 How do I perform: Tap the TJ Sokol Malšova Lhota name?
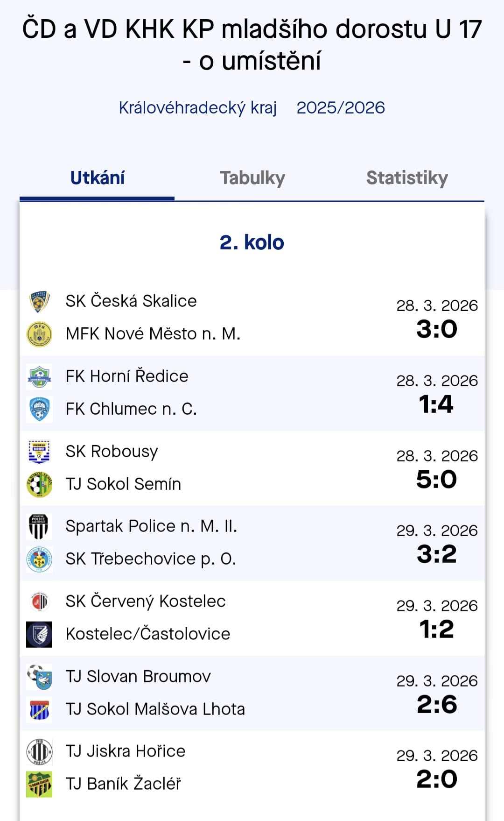point(155,709)
